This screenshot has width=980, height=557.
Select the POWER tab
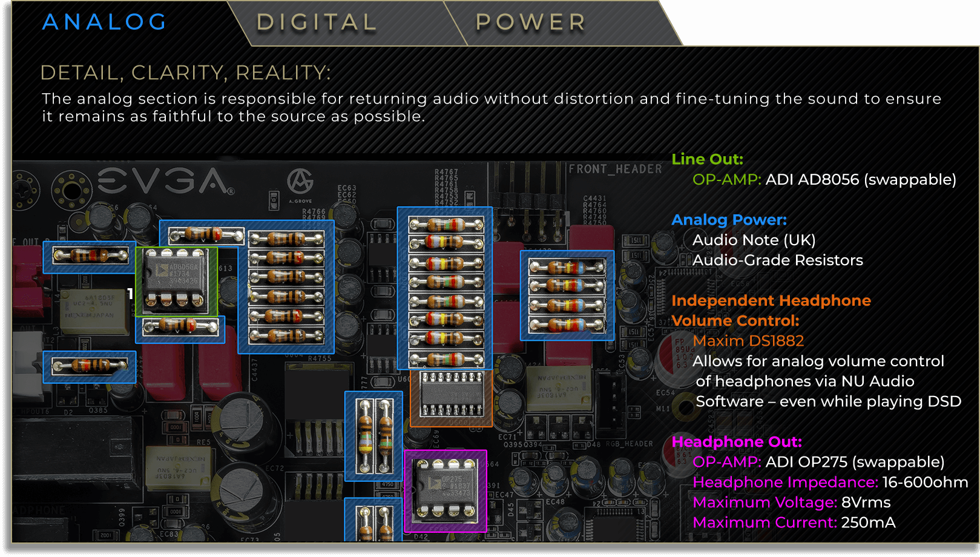click(x=531, y=22)
